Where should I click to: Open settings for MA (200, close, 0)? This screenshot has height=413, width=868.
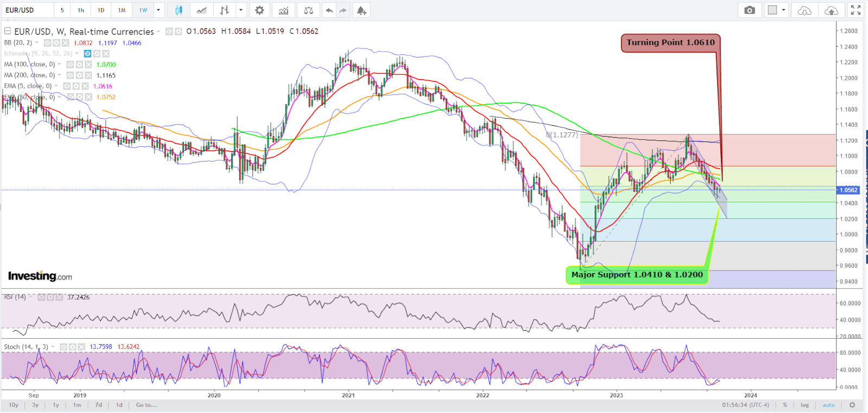click(x=79, y=75)
